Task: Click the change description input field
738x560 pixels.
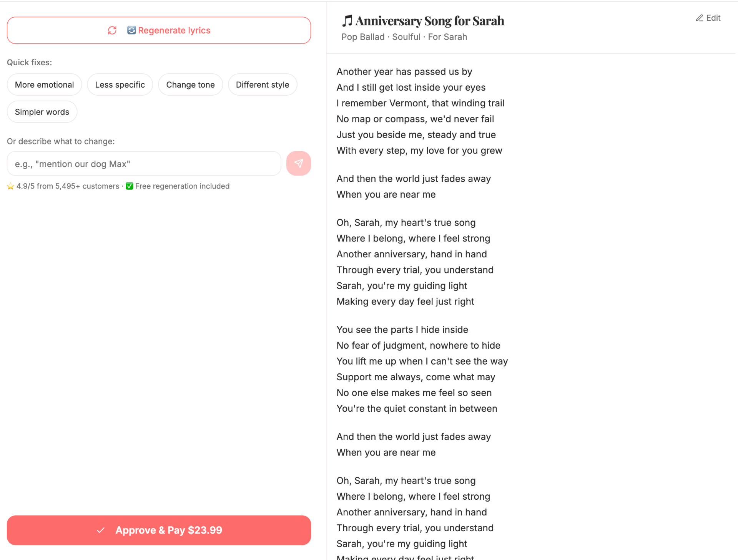Action: point(143,163)
